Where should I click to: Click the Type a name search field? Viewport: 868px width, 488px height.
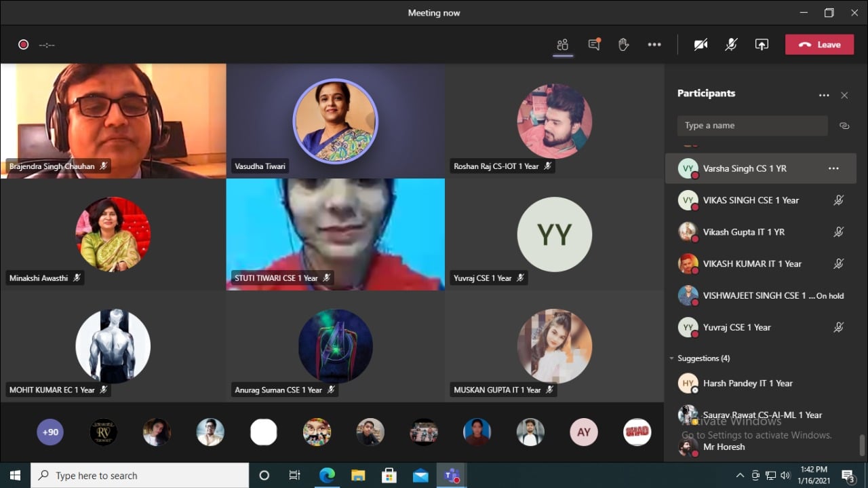[x=752, y=126]
